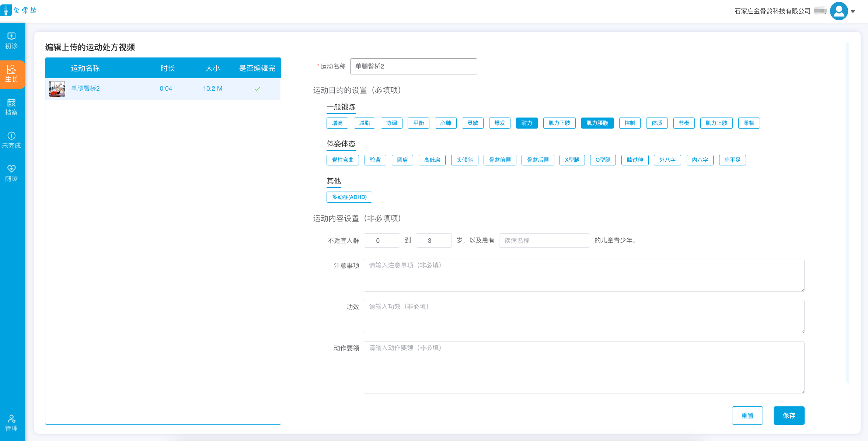Click the 疾病名称 input field

pos(544,241)
